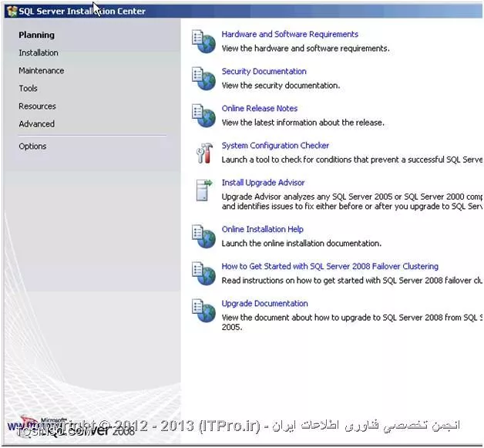The width and height of the screenshot is (484, 448).
Task: Open the Resources category
Action: pyautogui.click(x=37, y=106)
